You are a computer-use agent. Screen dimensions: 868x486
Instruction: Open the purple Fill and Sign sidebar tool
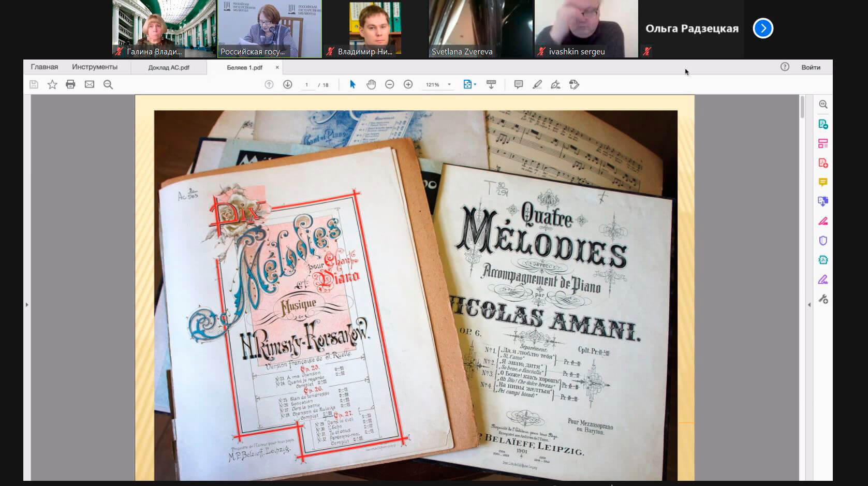click(x=823, y=279)
